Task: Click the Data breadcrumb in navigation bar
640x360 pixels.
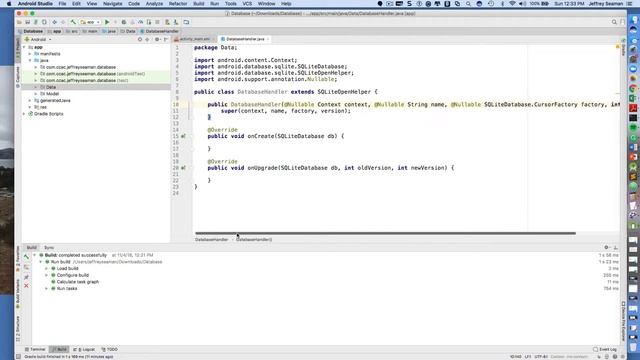Action: click(128, 31)
